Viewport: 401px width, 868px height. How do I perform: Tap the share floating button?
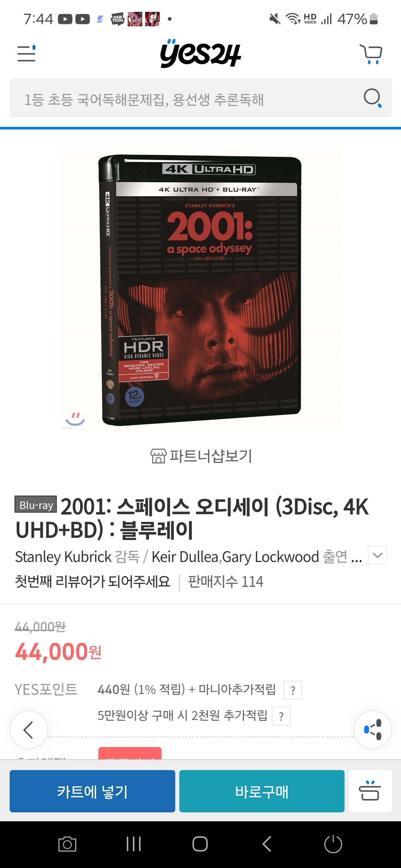[x=372, y=729]
